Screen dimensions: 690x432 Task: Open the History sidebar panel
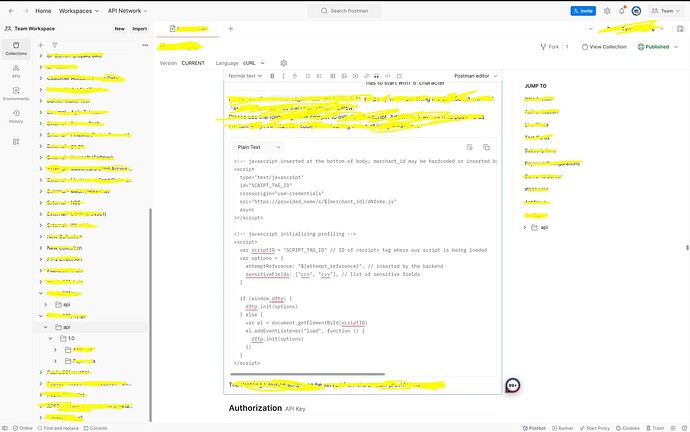click(x=16, y=117)
